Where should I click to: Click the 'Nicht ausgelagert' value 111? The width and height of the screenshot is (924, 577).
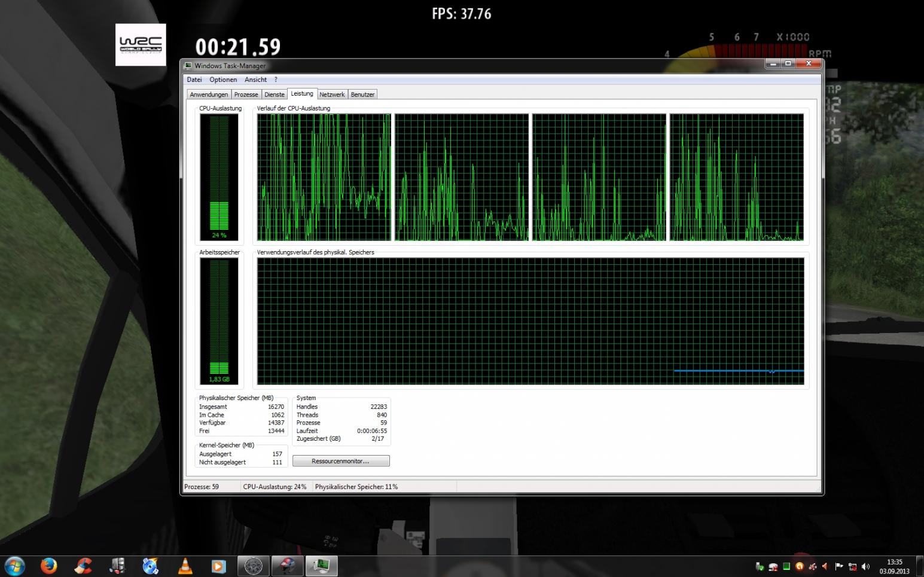click(277, 462)
